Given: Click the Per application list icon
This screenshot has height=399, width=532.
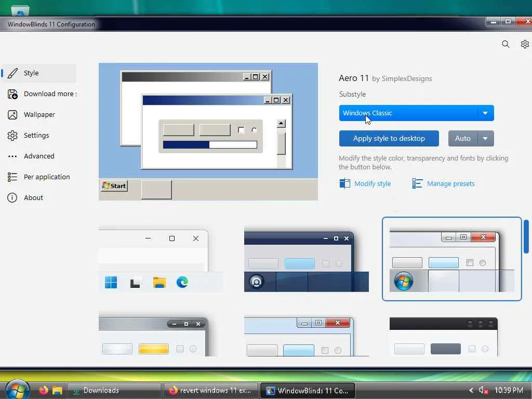Looking at the screenshot, I should tap(12, 177).
